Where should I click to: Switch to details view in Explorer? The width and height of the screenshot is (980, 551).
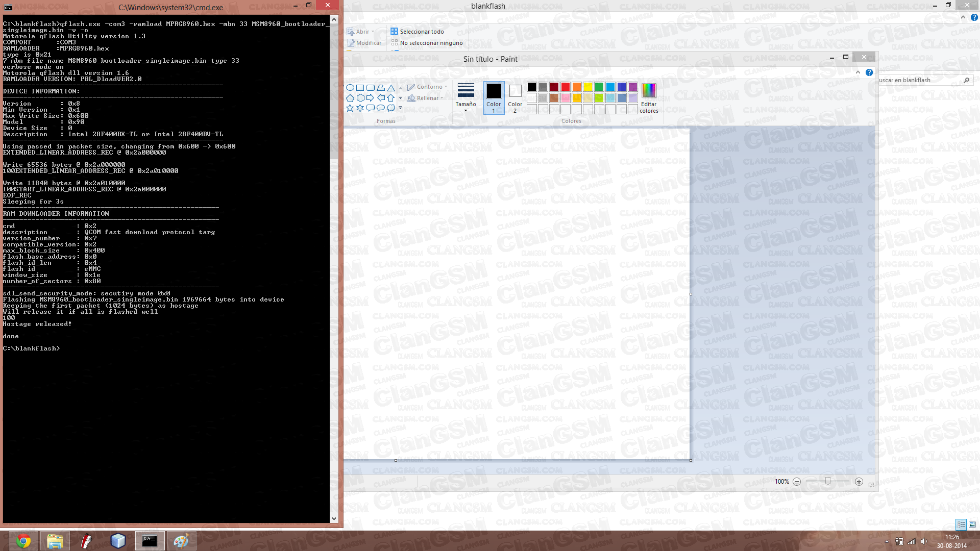pyautogui.click(x=961, y=524)
